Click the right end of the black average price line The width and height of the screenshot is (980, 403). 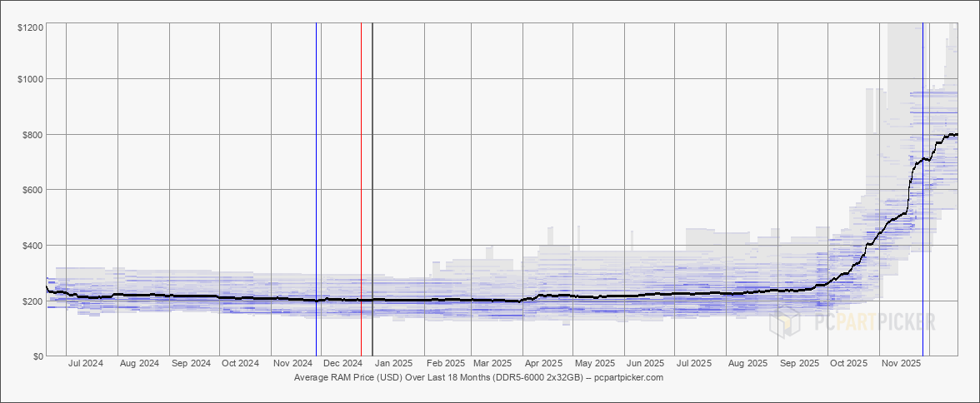956,134
